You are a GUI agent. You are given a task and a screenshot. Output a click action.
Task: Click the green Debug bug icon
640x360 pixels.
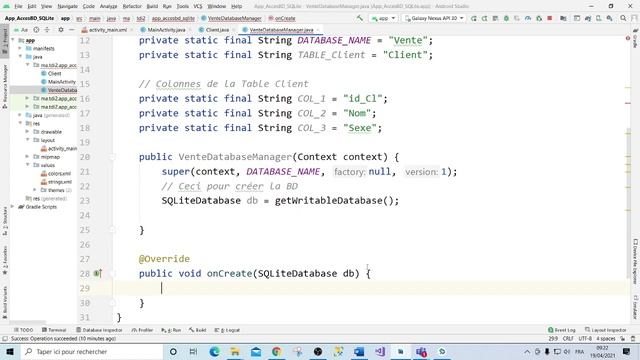(x=506, y=18)
